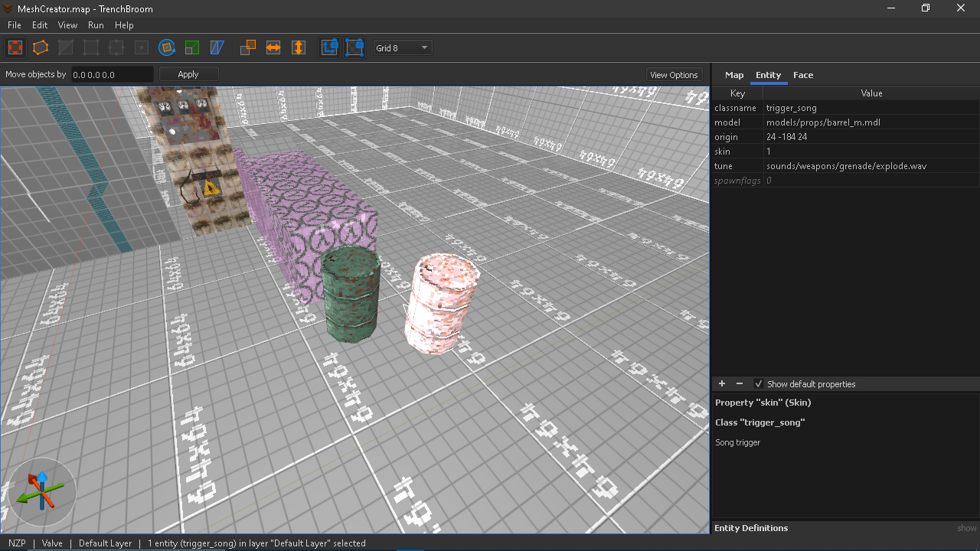Image resolution: width=980 pixels, height=551 pixels.
Task: Flip selection vertically
Action: 299,47
